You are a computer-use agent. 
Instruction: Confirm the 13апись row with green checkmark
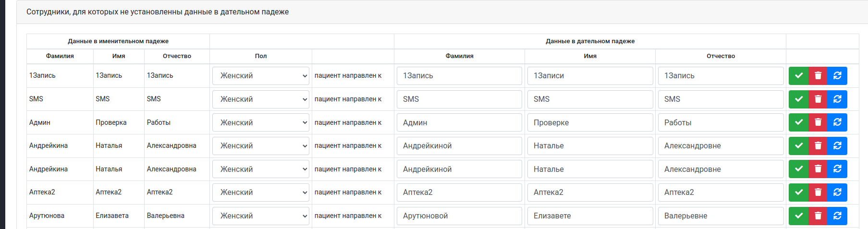click(x=798, y=76)
